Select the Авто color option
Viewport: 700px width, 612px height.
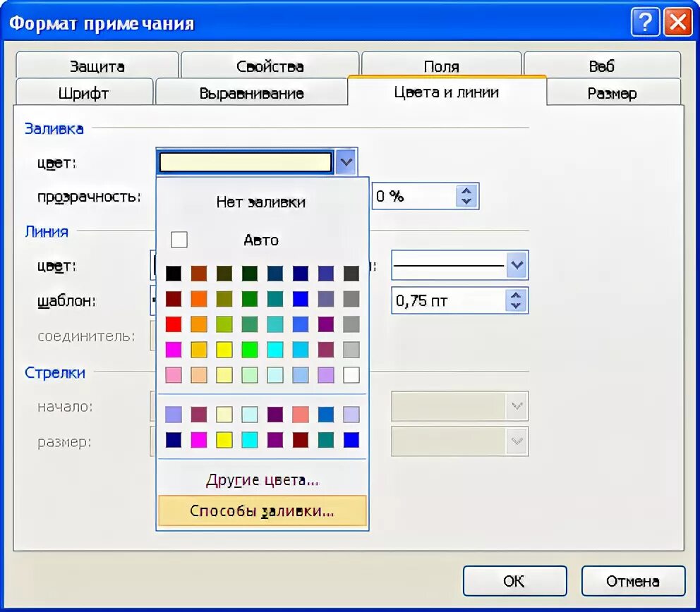coord(261,240)
